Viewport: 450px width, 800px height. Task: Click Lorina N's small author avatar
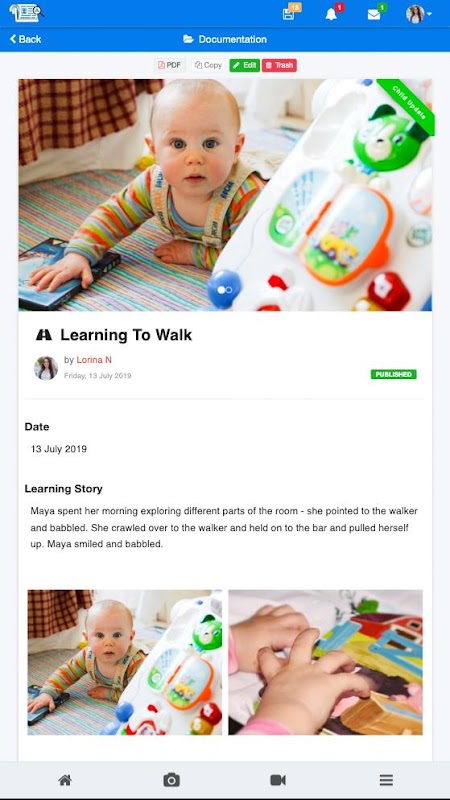pos(46,368)
